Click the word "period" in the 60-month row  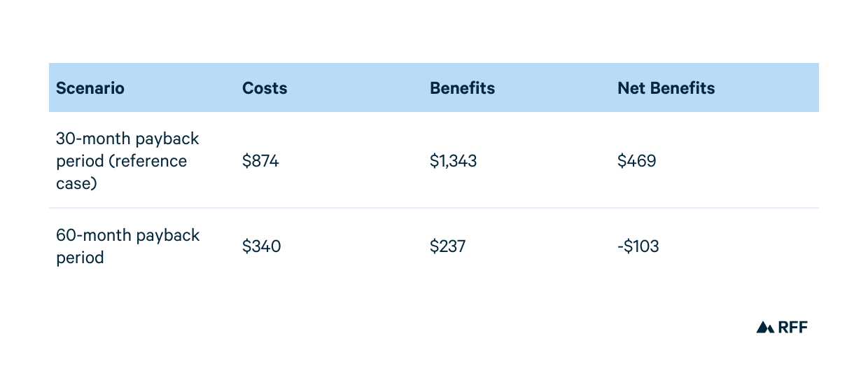[x=80, y=258]
